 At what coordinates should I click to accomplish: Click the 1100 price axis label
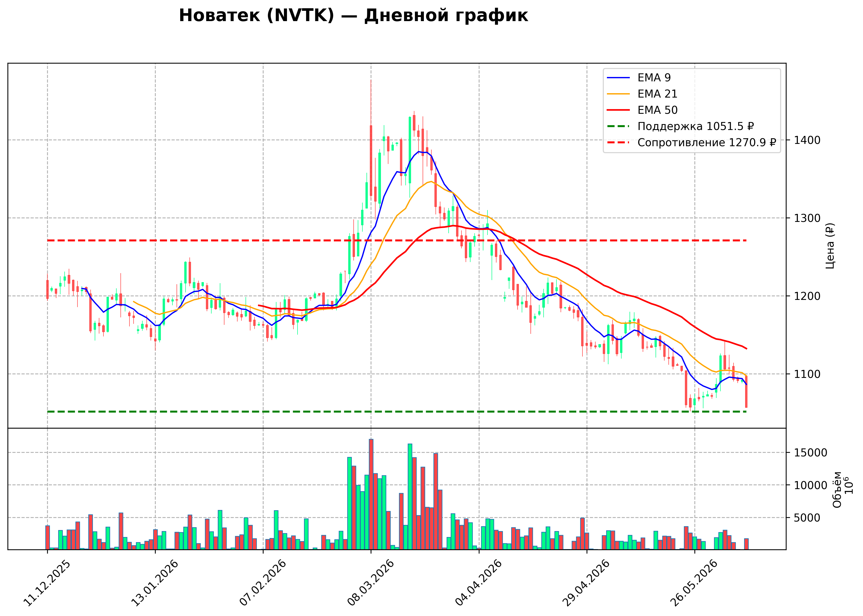click(807, 374)
